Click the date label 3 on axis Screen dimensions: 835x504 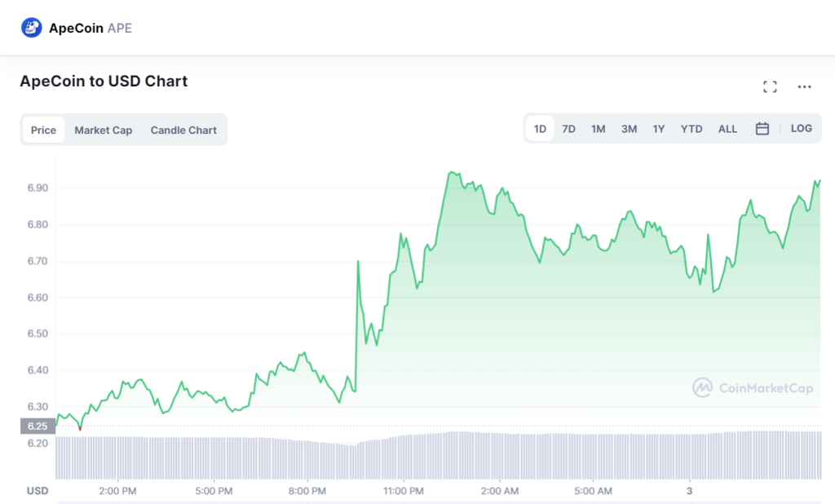click(689, 491)
